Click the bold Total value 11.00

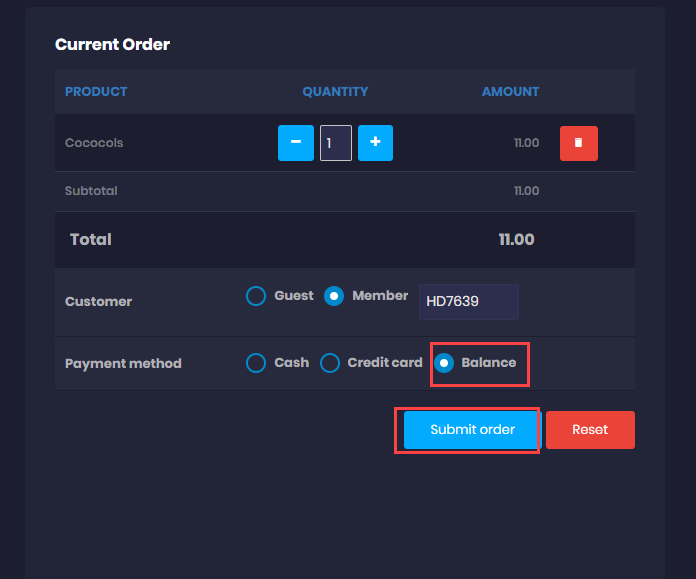tap(517, 240)
